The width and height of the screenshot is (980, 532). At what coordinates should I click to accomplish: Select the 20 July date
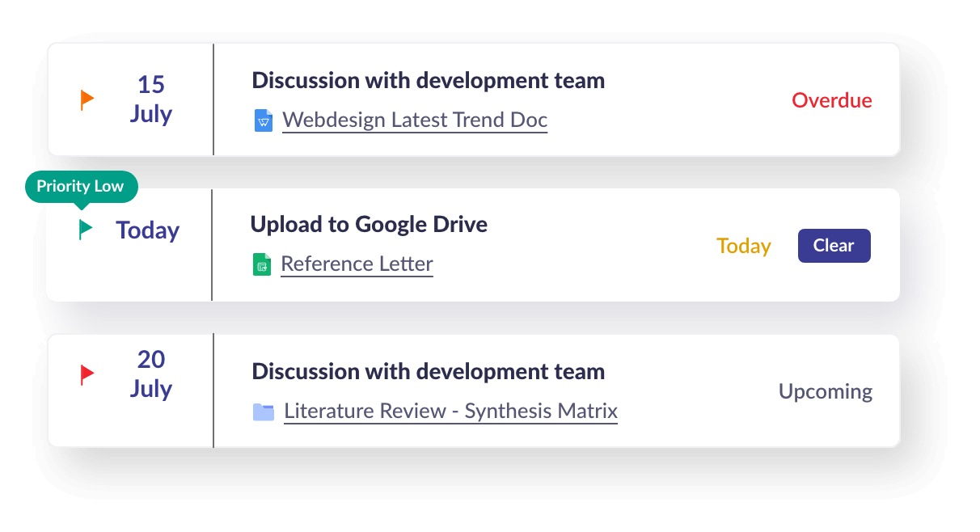tap(151, 374)
